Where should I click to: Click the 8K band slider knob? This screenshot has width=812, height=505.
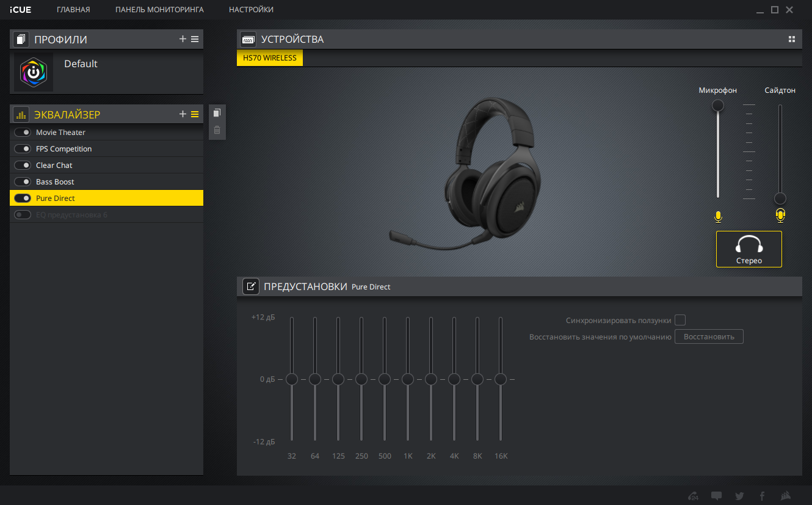click(477, 379)
